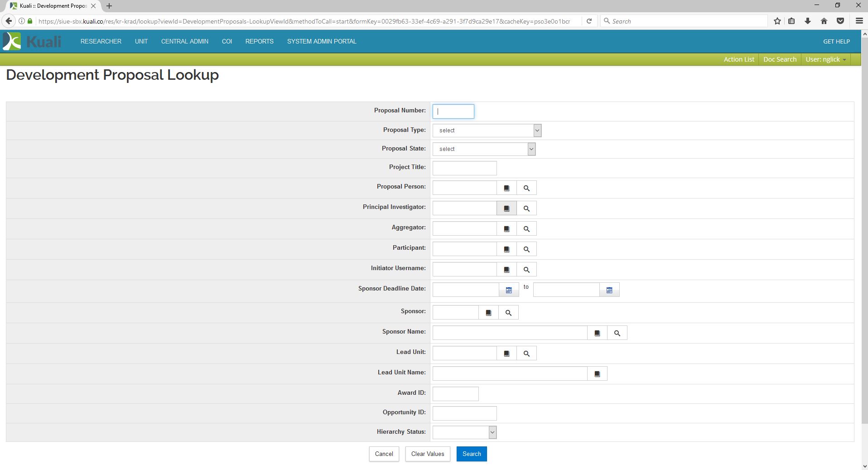Viewport: 868px width, 470px height.
Task: Click the Lead Unit search magnifier icon
Action: coord(526,354)
